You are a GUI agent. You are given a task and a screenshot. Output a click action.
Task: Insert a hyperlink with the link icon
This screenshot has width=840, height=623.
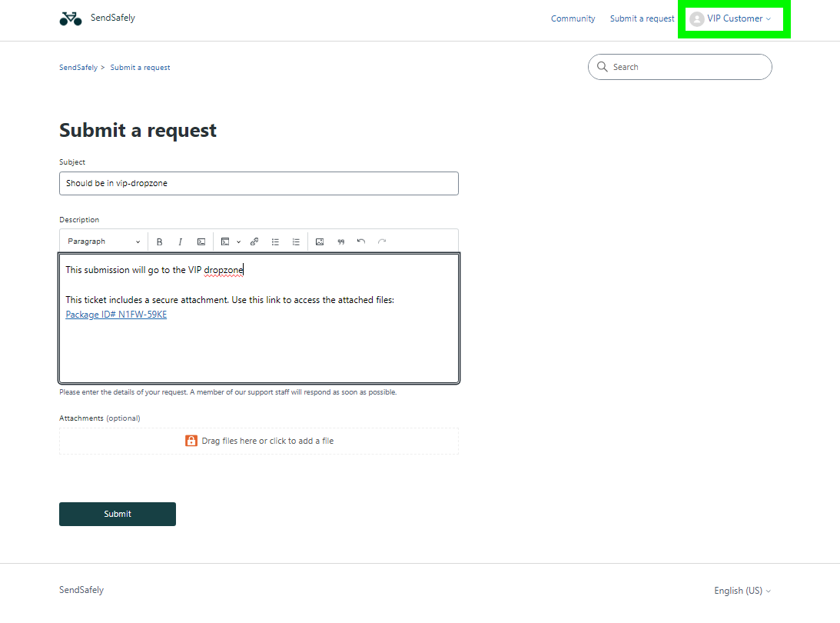click(254, 242)
